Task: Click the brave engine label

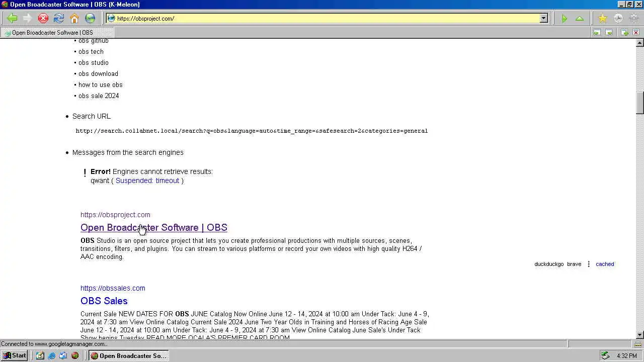Action: pos(574,264)
